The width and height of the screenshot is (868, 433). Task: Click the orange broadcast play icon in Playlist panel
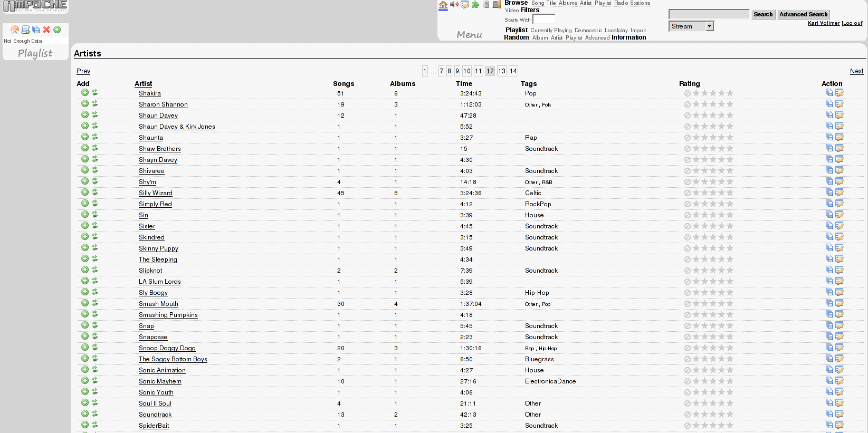pos(15,30)
